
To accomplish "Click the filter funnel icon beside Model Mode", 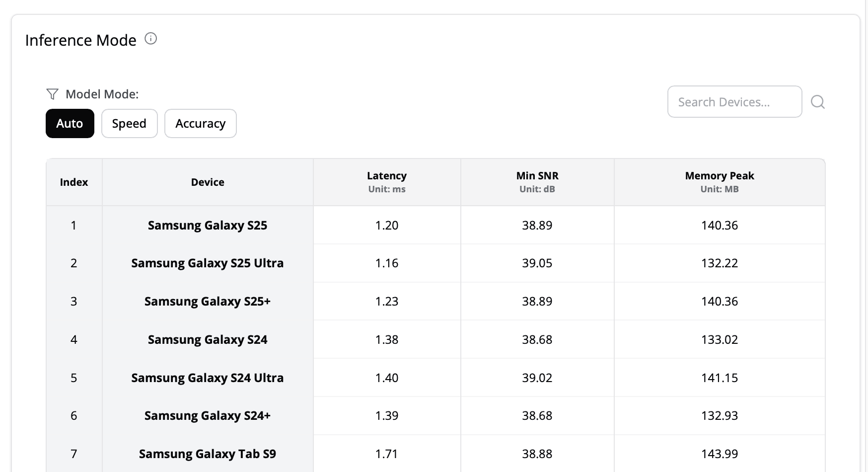I will pos(52,94).
